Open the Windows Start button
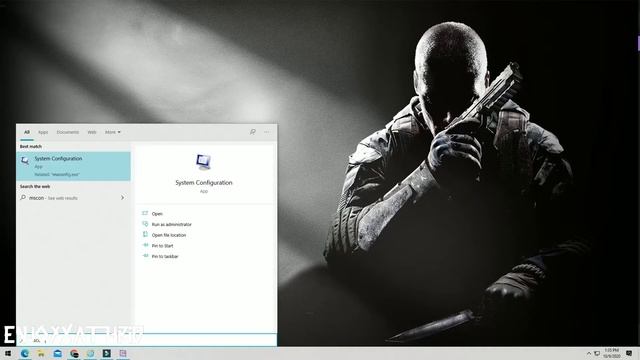The image size is (640, 360). (8, 353)
